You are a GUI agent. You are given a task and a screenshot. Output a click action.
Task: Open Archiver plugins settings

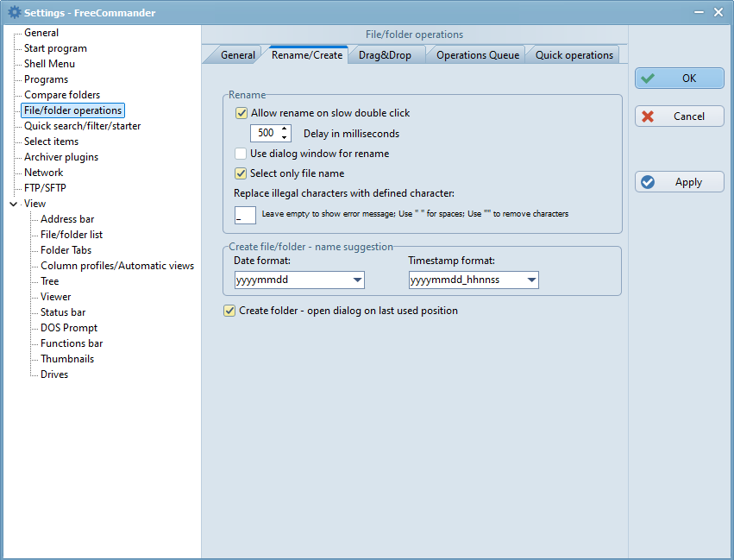pyautogui.click(x=61, y=157)
